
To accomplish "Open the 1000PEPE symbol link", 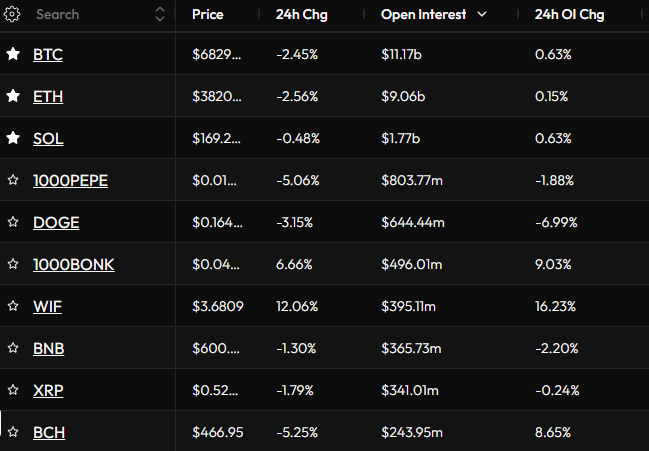I will [x=70, y=181].
